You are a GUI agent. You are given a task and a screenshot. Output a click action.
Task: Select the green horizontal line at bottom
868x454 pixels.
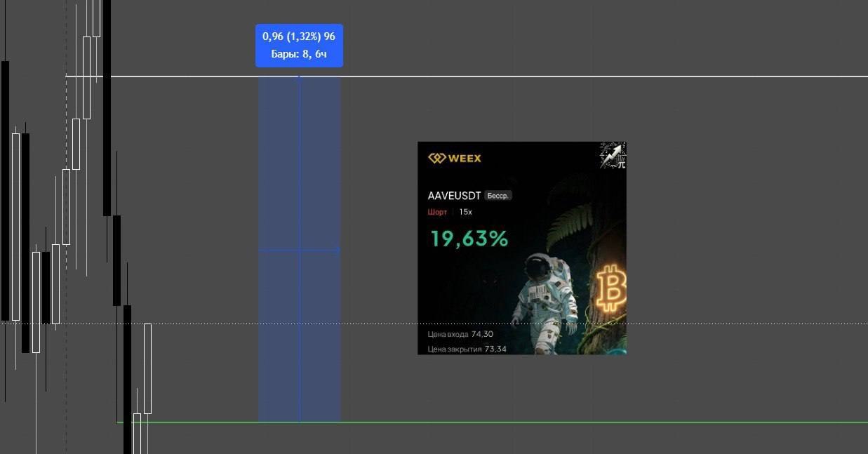click(491, 422)
